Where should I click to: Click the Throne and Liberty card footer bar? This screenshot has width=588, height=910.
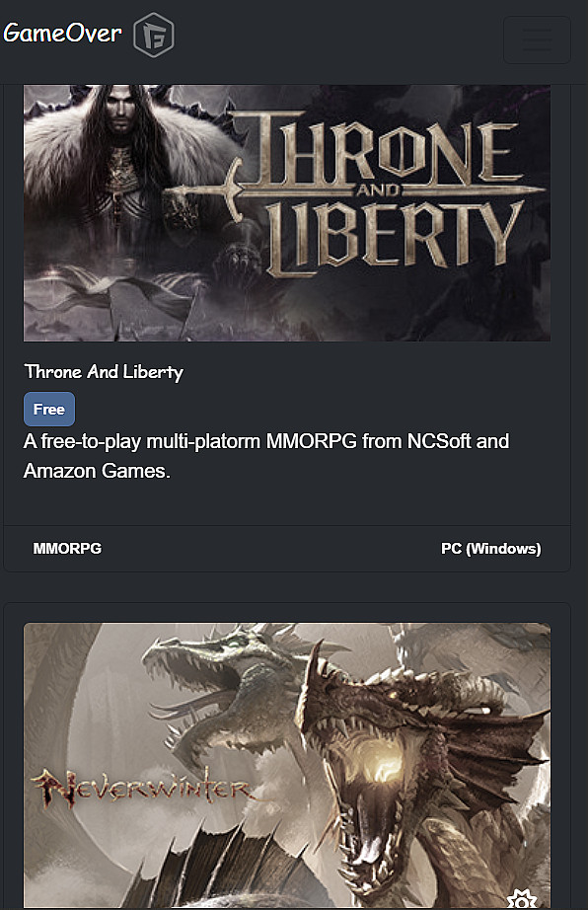287,549
